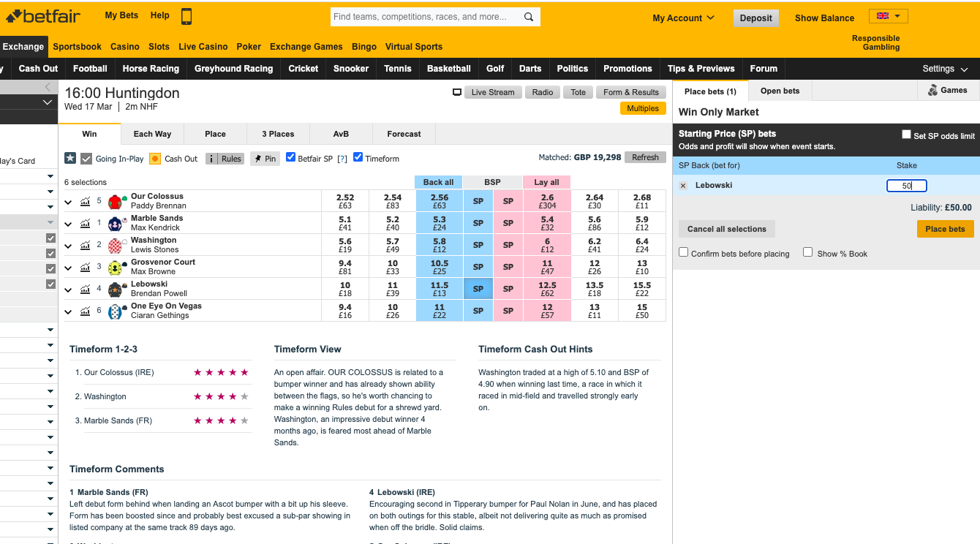Enable Show % Book checkbox
The image size is (980, 544).
point(807,252)
